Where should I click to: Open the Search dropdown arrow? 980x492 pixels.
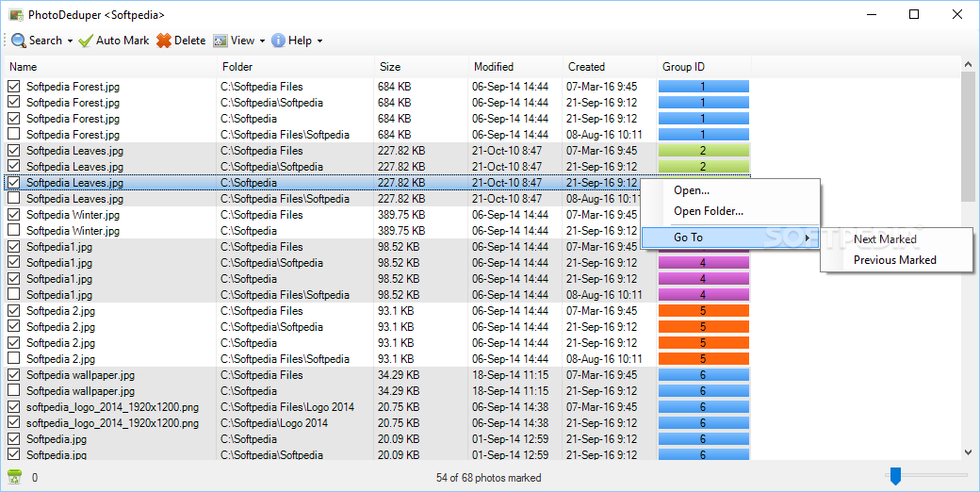tap(70, 41)
